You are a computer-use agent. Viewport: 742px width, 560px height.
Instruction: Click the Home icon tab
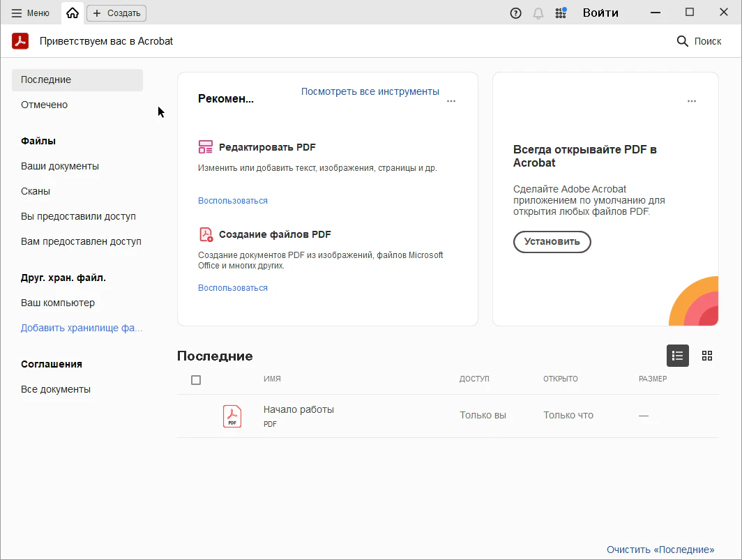pyautogui.click(x=73, y=13)
